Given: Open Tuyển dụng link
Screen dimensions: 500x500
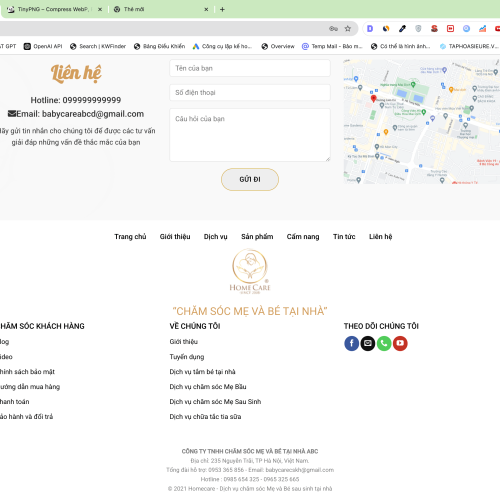Looking at the screenshot, I should pos(187,357).
